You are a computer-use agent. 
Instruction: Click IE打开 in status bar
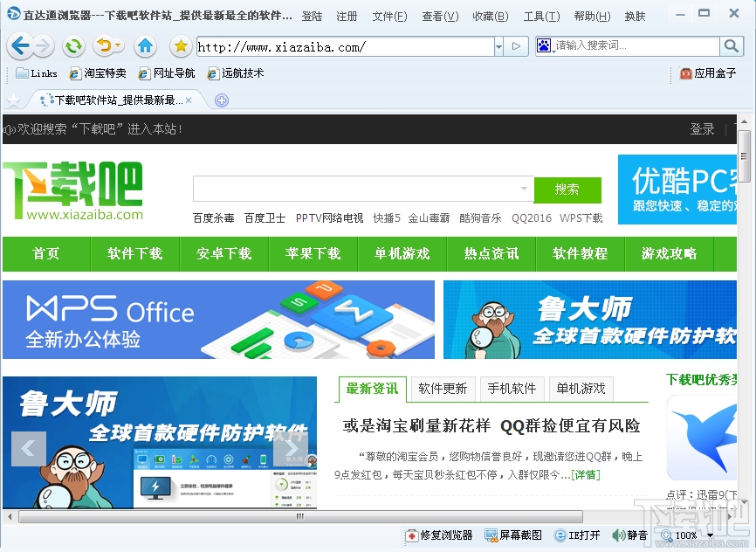pyautogui.click(x=577, y=535)
